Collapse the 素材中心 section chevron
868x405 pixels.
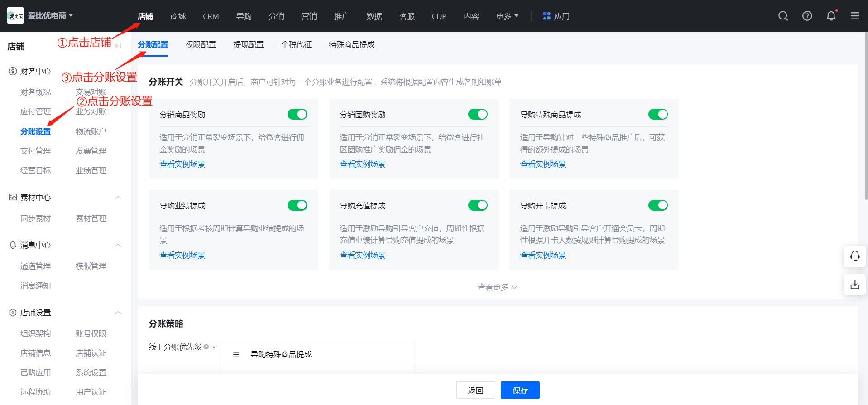118,198
